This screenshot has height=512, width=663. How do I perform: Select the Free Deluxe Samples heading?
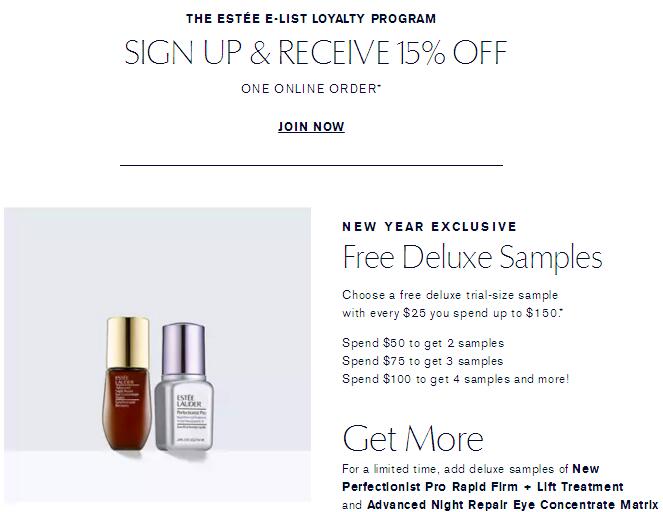point(472,257)
